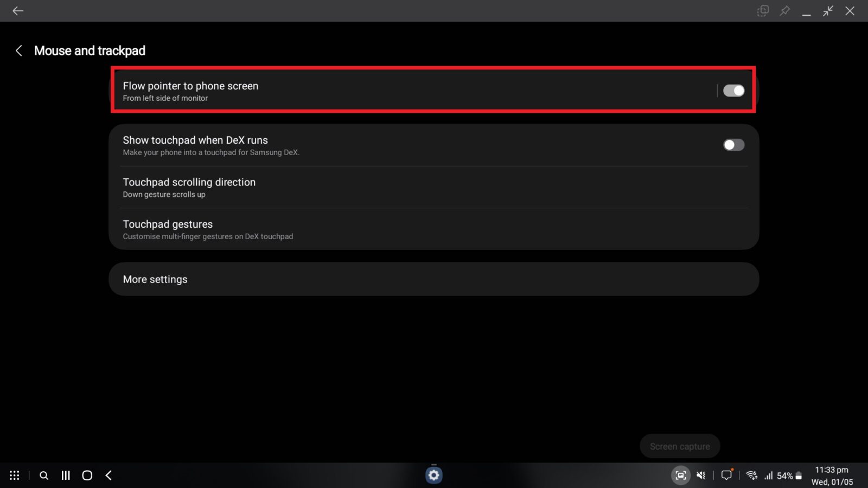The image size is (868, 488).
Task: Click the clock and date in taskbar
Action: (832, 476)
